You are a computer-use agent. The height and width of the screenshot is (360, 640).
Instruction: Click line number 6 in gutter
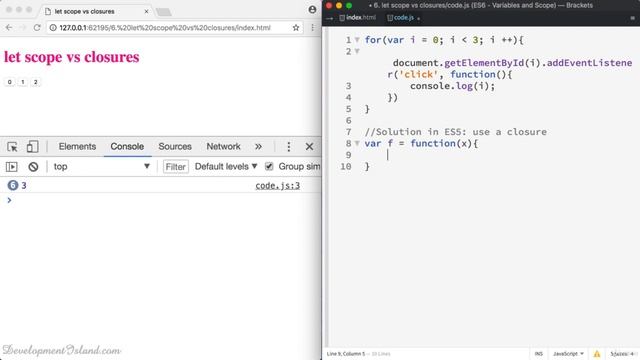[x=348, y=120]
